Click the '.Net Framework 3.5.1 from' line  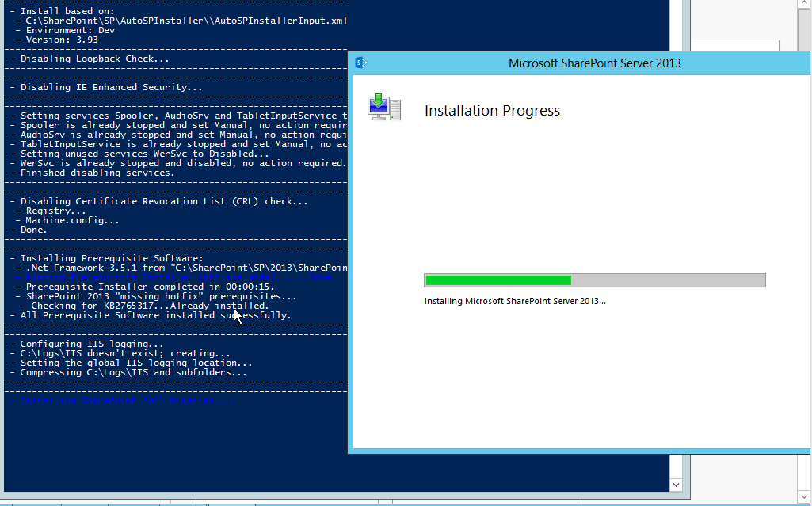(181, 268)
